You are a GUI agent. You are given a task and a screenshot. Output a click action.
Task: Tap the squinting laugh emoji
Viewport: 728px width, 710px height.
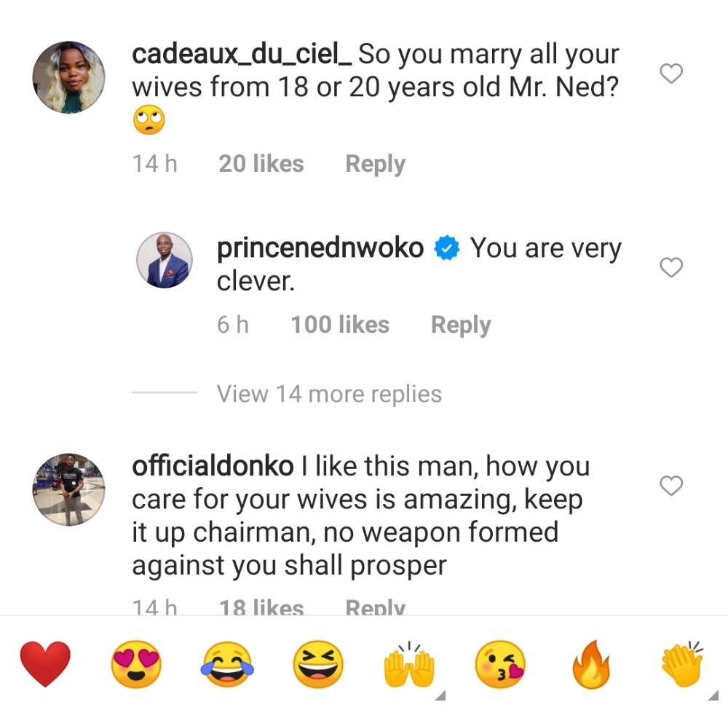(318, 664)
